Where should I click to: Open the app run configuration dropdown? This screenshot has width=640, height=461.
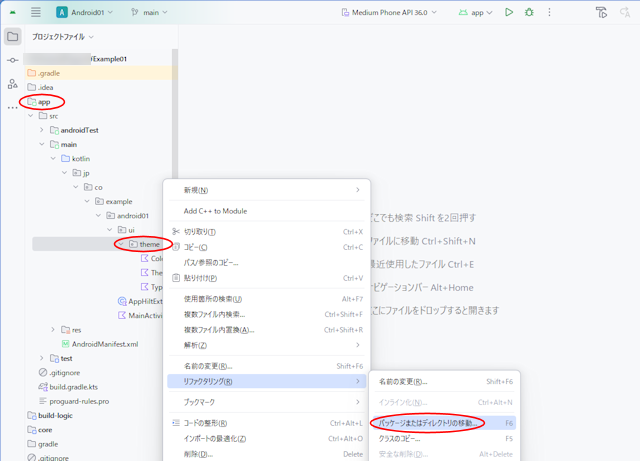[476, 13]
